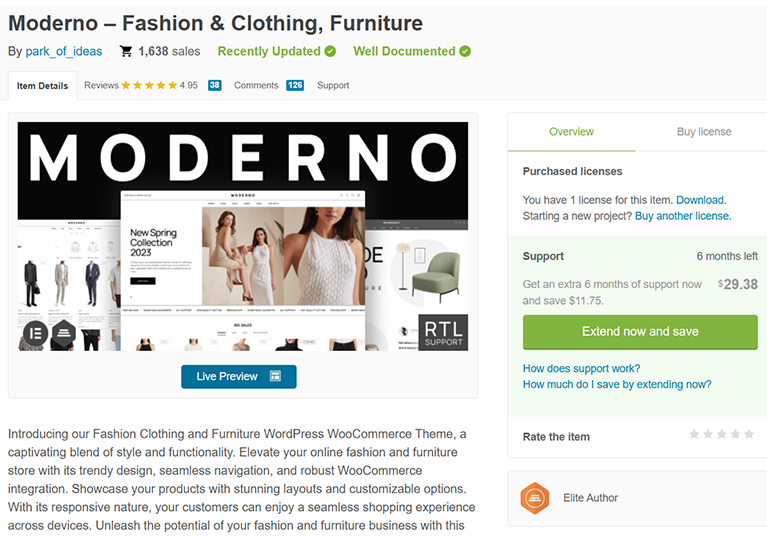Open the park_of_ideas author link
767x537 pixels.
click(63, 51)
